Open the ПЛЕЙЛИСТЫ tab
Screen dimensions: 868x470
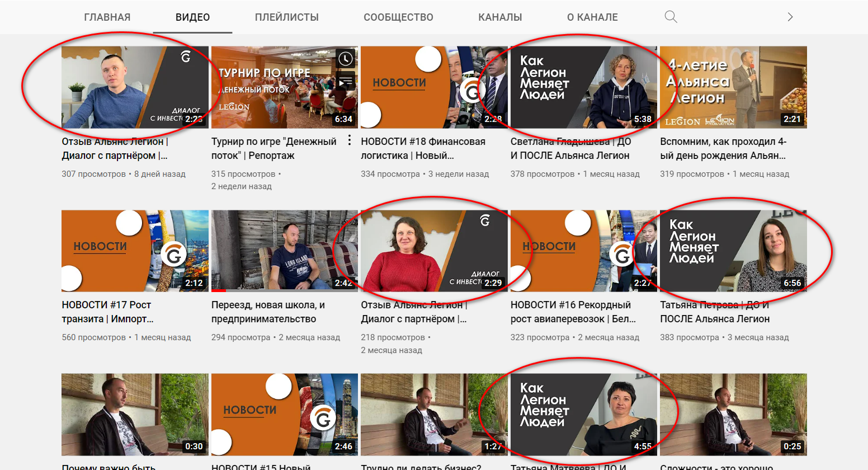pyautogui.click(x=286, y=17)
